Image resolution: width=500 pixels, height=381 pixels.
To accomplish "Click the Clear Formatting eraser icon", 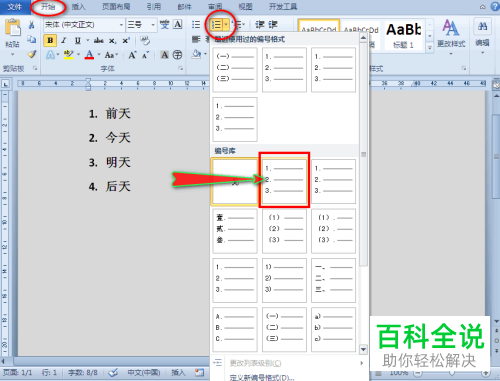I will click(145, 41).
